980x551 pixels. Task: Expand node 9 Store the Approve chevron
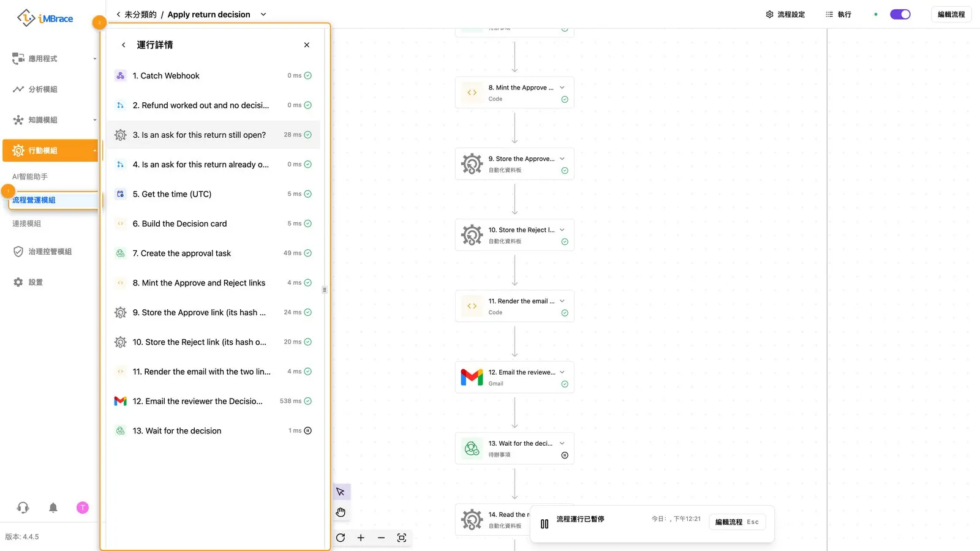562,159
